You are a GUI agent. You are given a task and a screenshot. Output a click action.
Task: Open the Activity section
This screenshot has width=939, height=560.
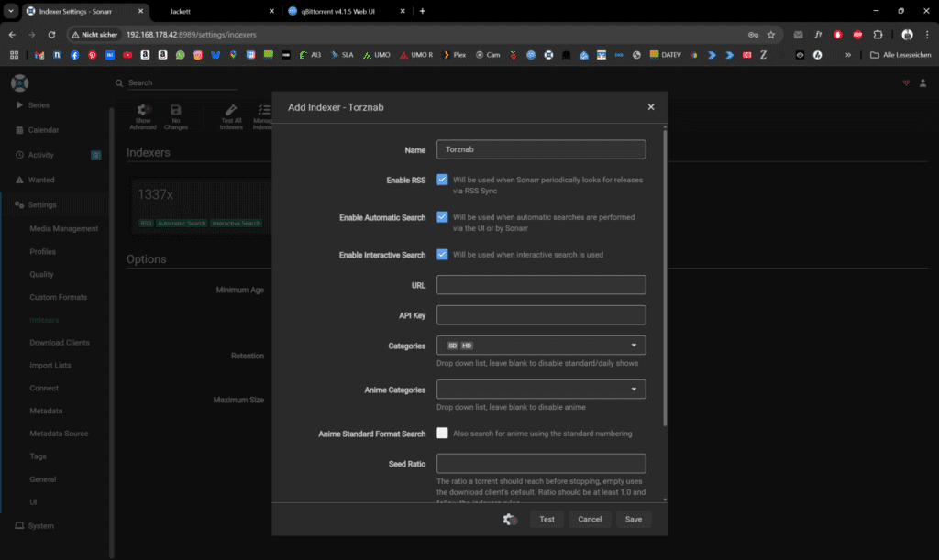[x=40, y=155]
